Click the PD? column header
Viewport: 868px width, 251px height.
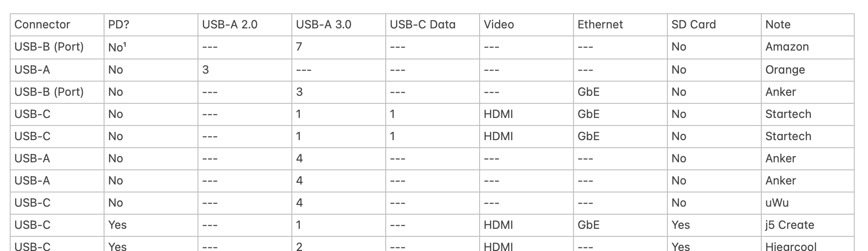[119, 24]
